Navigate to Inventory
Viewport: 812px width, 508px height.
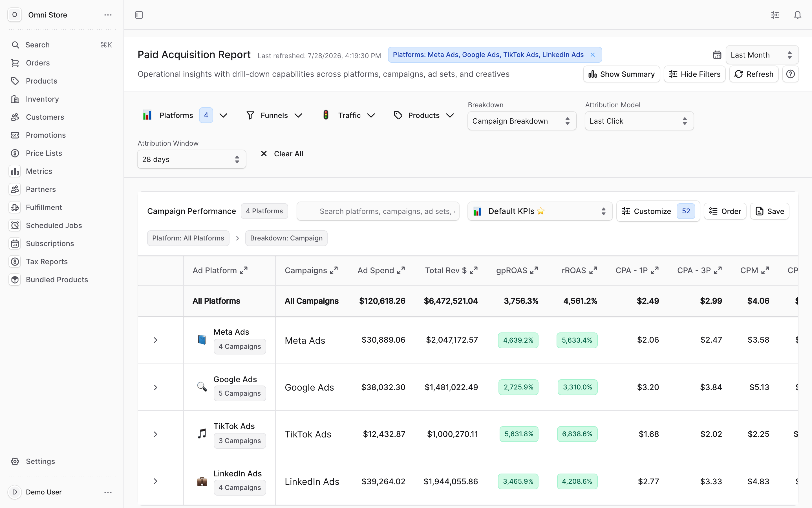coord(62,99)
